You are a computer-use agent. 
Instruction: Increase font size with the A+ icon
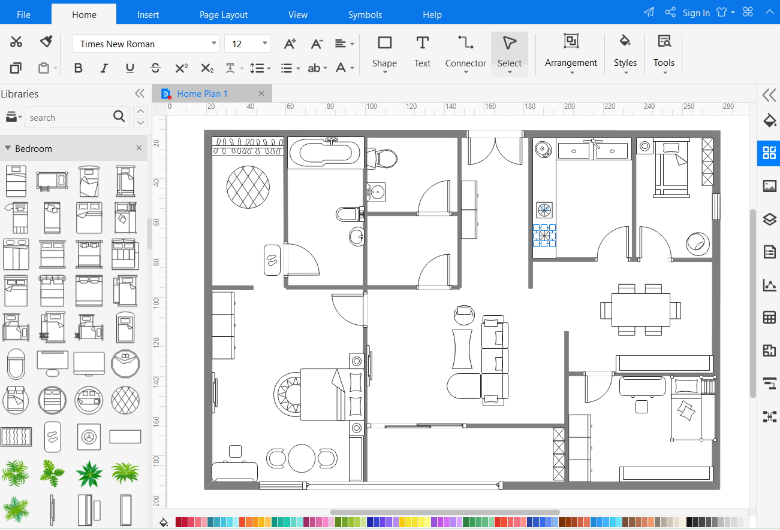coord(290,44)
